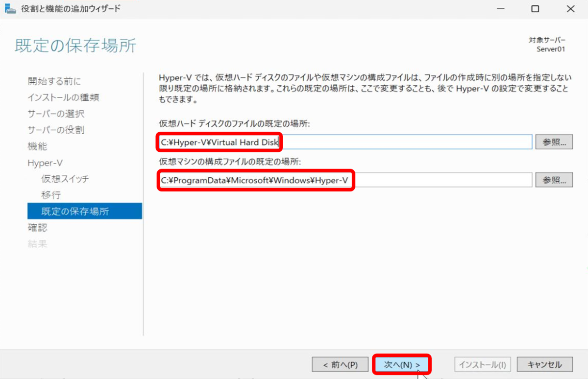The height and width of the screenshot is (379, 588).
Task: Open the 開始する前に step
Action: (x=54, y=81)
